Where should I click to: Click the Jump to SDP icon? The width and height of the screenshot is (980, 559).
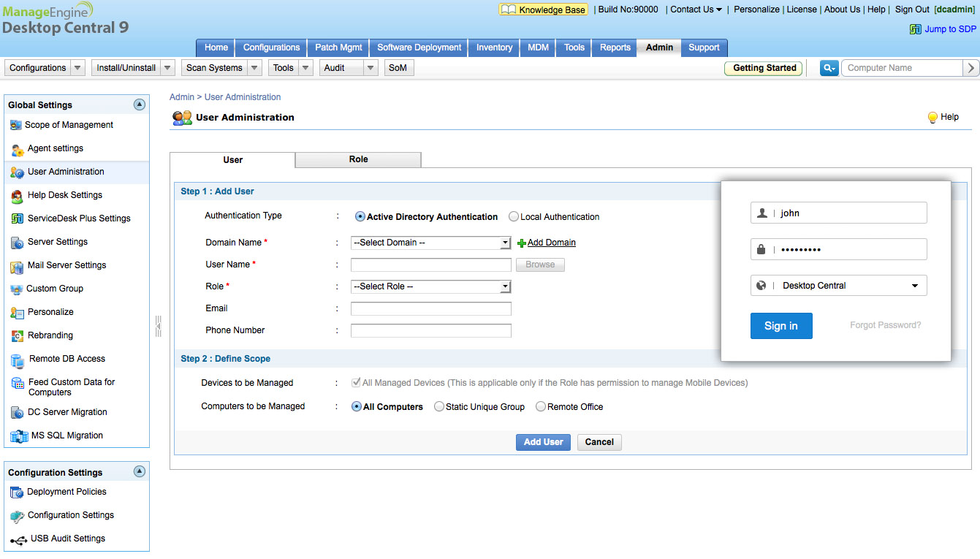(x=915, y=29)
